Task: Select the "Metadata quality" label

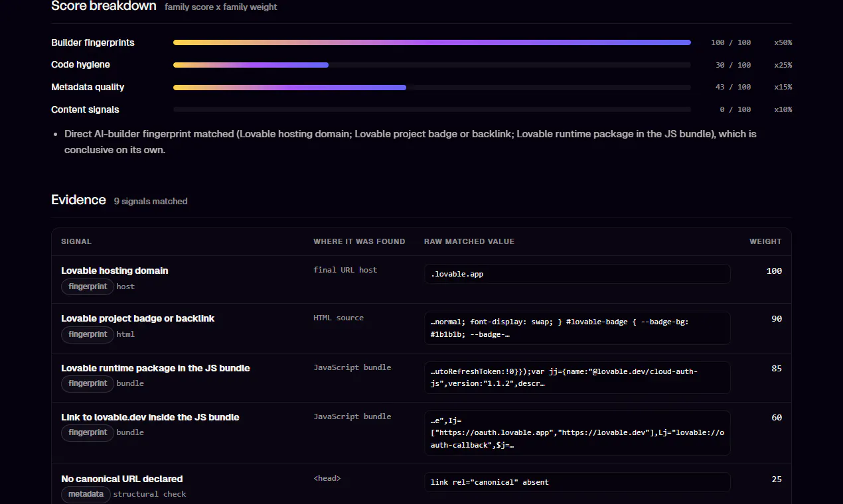Action: (x=88, y=88)
